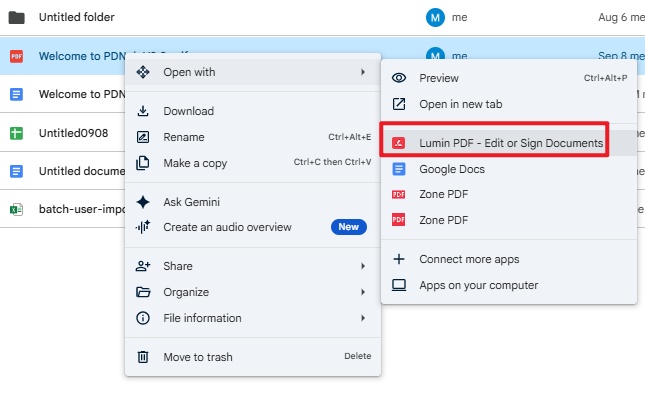The height and width of the screenshot is (401, 645).
Task: Open file with Lumin PDF - Edit or Sign Documents
Action: [x=509, y=143]
